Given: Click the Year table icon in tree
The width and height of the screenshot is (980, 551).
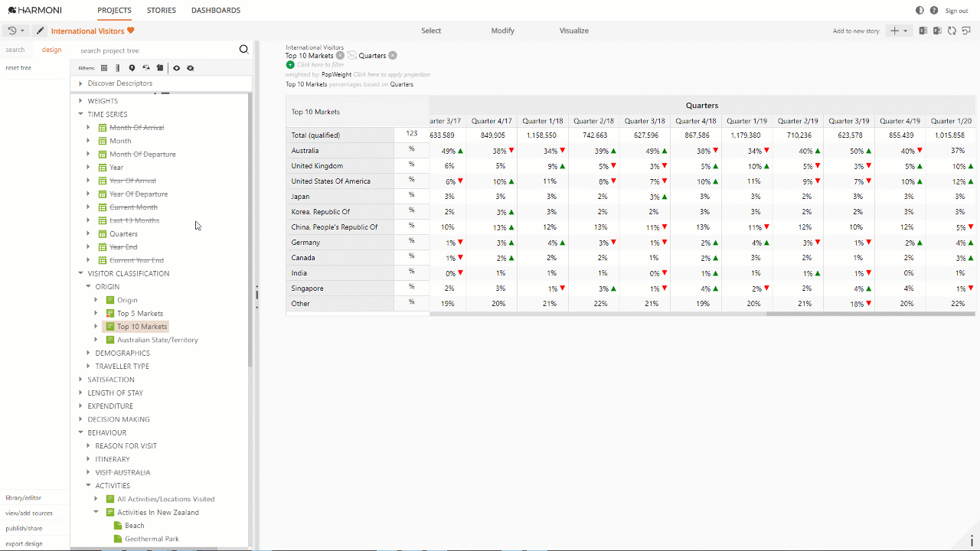Looking at the screenshot, I should coord(103,167).
